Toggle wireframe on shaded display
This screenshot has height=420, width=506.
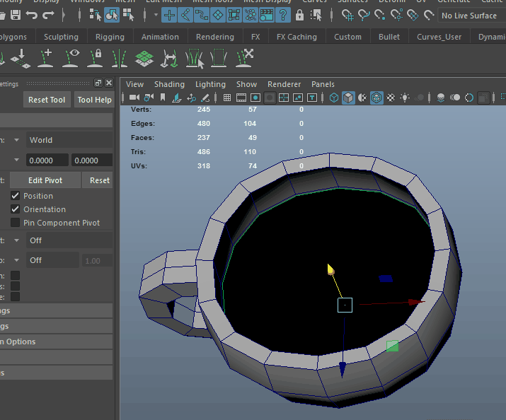pos(376,98)
